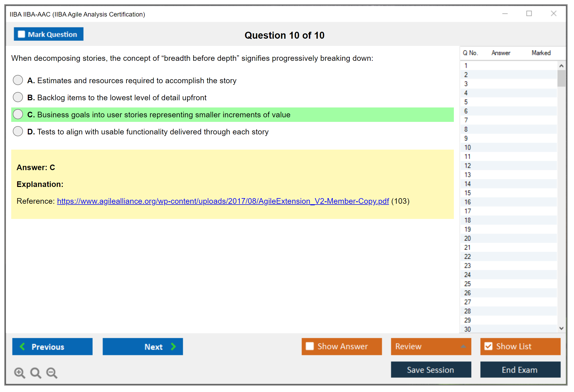Click the green right arrow on the Next button
Image resolution: width=574 pixels, height=392 pixels.
point(174,346)
